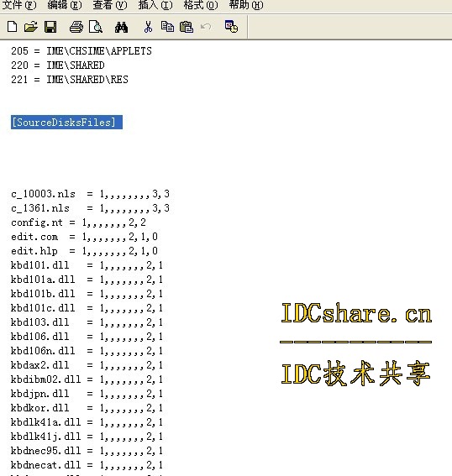Click the edit.com line

coord(84,237)
